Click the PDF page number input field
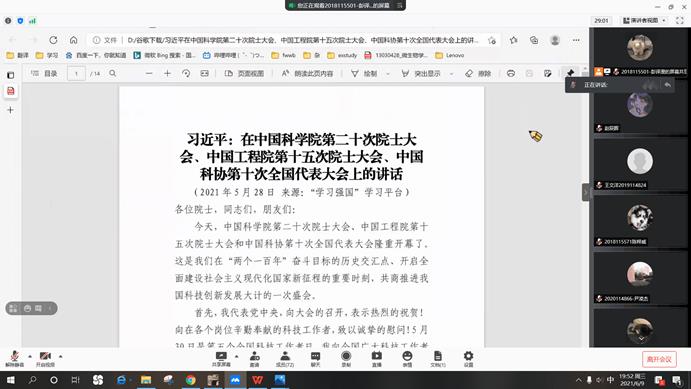Image resolution: width=691 pixels, height=389 pixels. [x=76, y=74]
